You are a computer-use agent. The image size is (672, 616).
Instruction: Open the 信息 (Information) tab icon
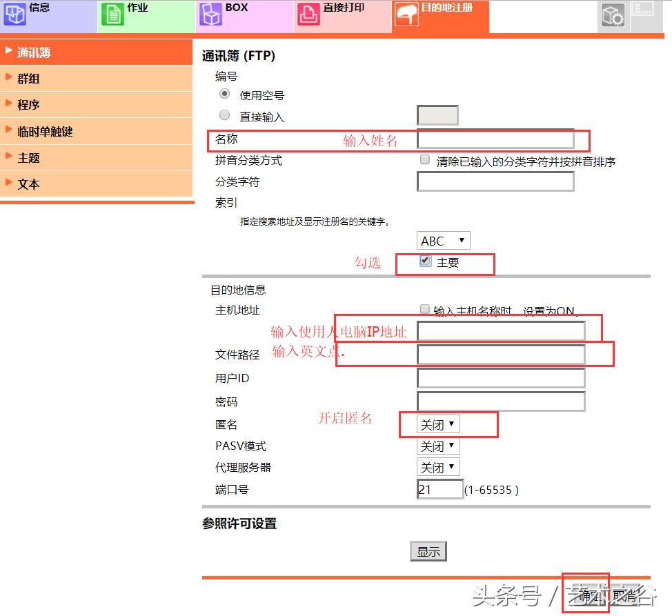point(15,14)
